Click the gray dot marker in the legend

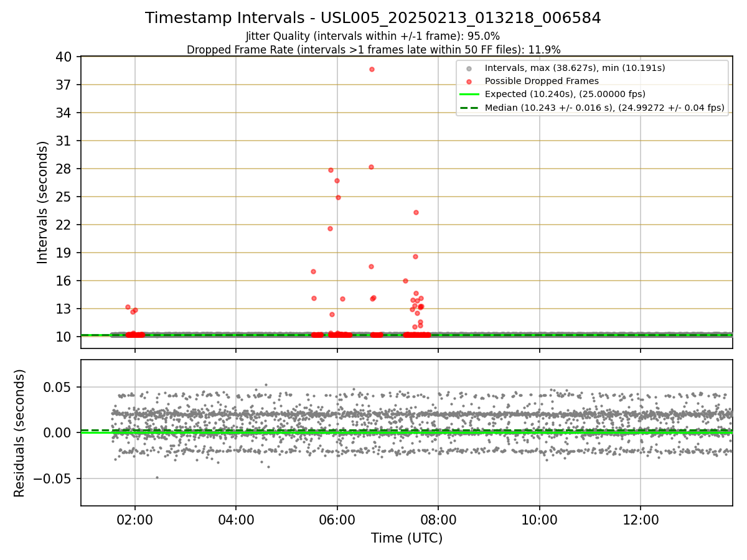[x=469, y=68]
